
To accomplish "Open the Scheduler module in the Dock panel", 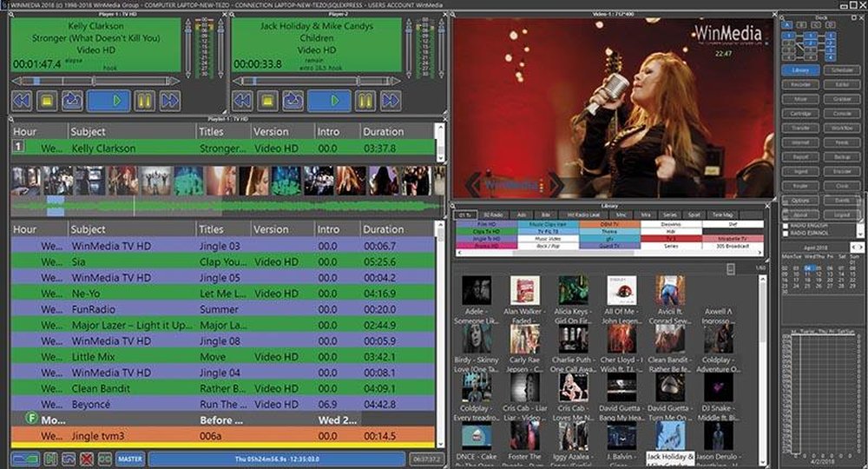I will (842, 70).
